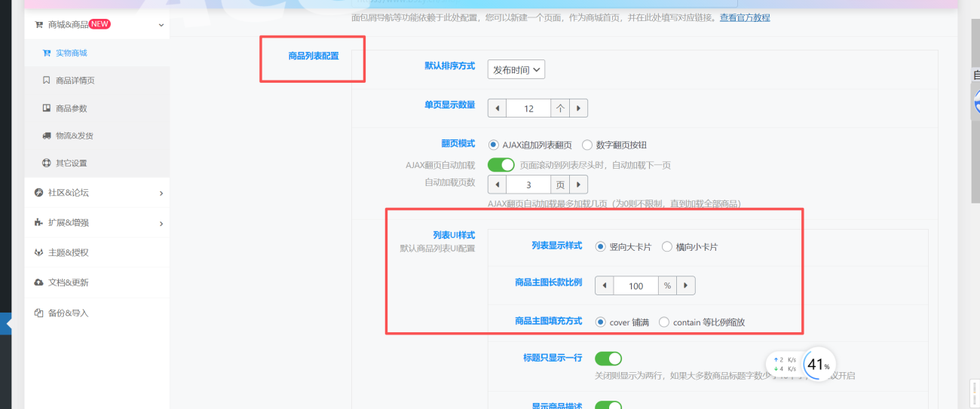The image size is (980, 409).
Task: Click the bookmark icon next to 商品详情页
Action: (47, 81)
